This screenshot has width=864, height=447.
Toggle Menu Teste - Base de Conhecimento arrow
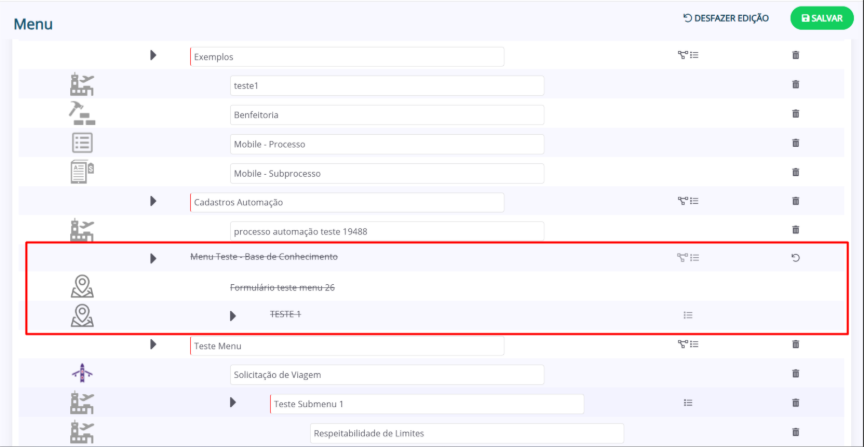click(153, 258)
